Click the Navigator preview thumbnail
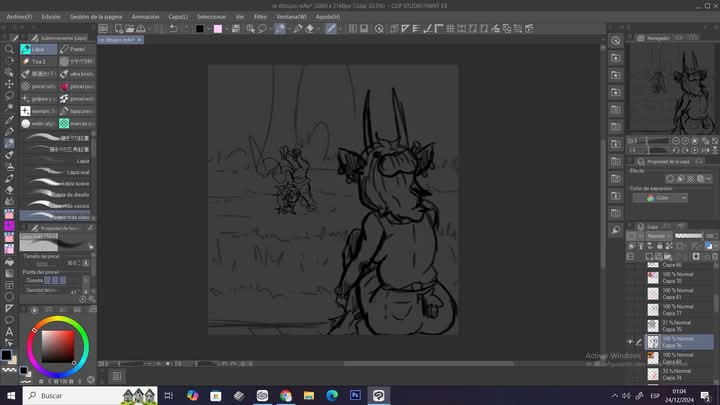 pyautogui.click(x=672, y=89)
